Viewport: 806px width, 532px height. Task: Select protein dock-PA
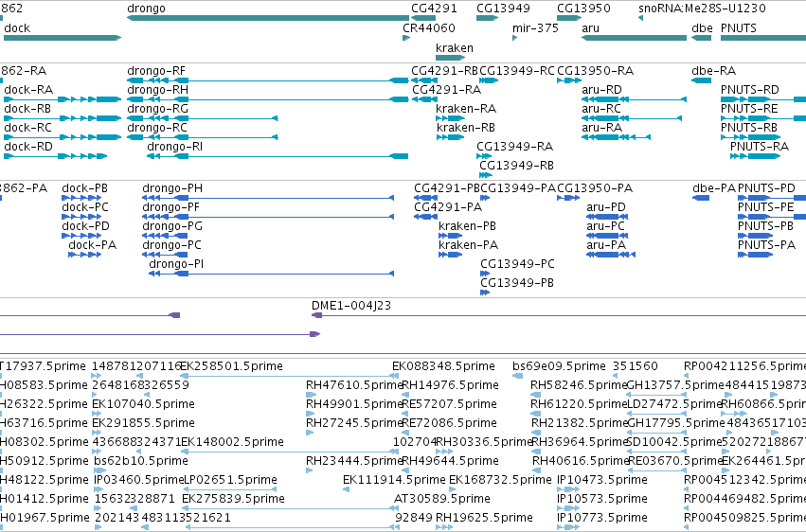84,256
